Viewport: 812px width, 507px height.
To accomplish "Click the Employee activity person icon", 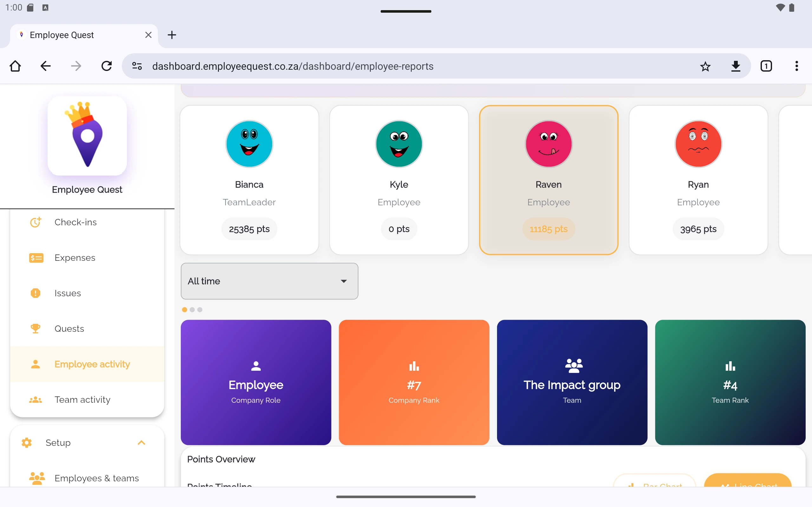I will (36, 364).
